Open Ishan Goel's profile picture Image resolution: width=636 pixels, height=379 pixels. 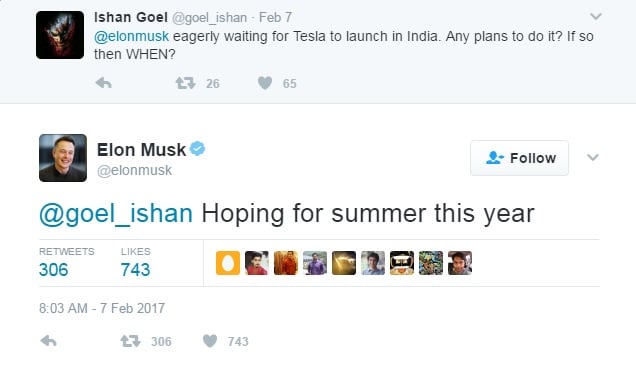click(60, 35)
